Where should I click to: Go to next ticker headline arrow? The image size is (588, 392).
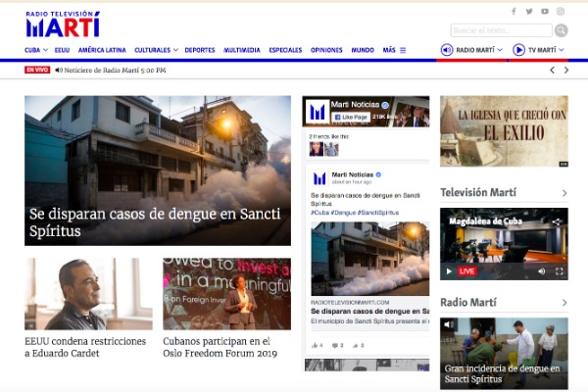(566, 71)
